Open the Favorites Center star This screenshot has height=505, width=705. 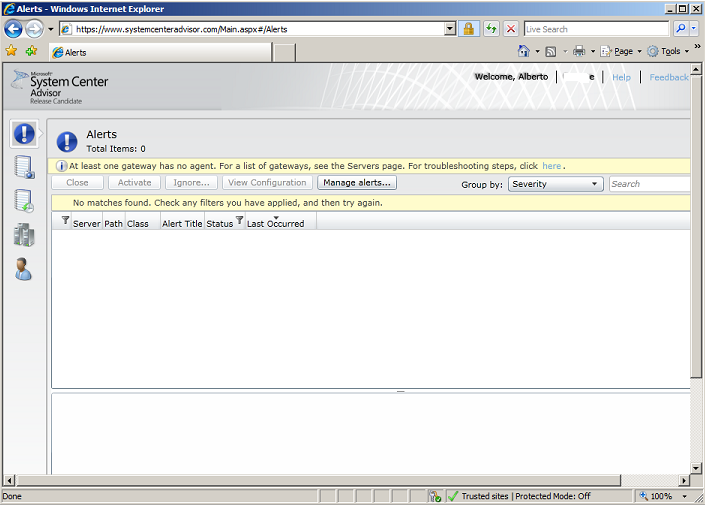point(11,51)
